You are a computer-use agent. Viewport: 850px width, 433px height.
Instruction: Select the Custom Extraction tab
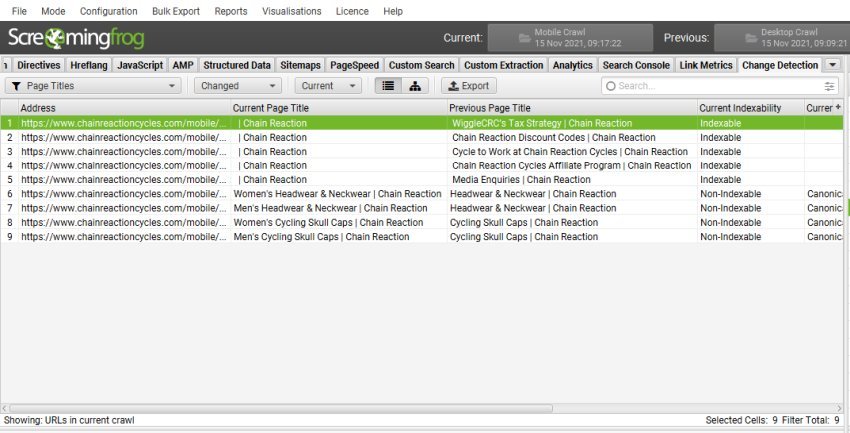503,65
